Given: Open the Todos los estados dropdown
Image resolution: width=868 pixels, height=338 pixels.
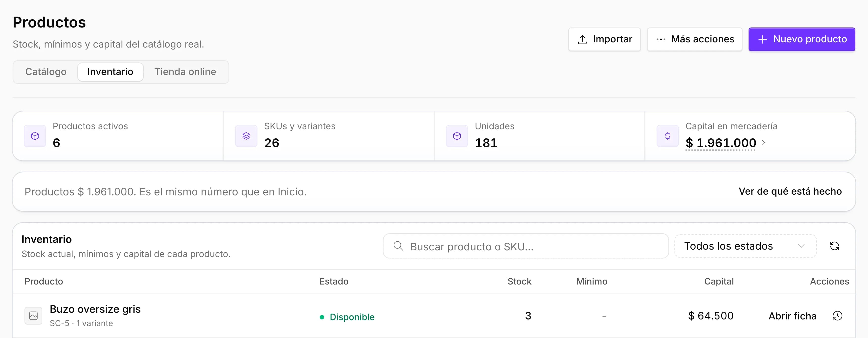Looking at the screenshot, I should tap(745, 246).
